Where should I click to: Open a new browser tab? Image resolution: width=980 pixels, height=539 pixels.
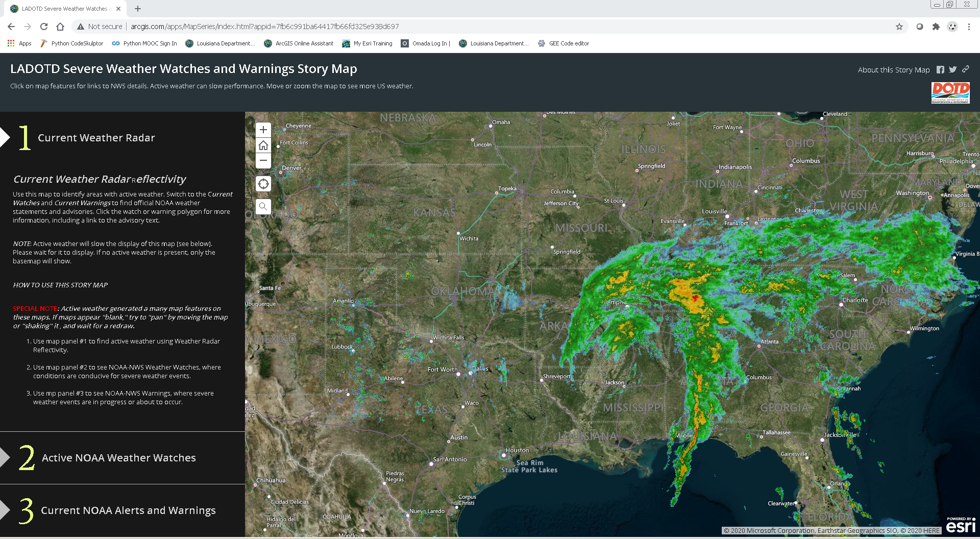coord(138,9)
